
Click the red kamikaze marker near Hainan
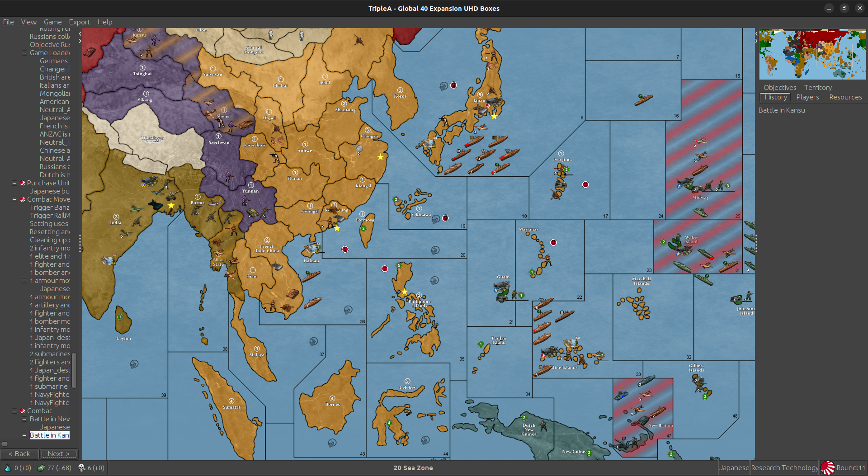click(345, 249)
